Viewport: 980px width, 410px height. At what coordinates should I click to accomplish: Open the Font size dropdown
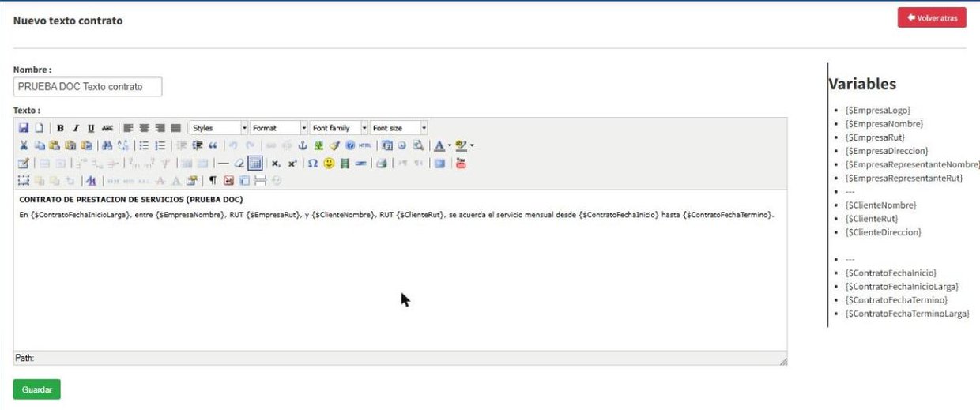coord(399,128)
